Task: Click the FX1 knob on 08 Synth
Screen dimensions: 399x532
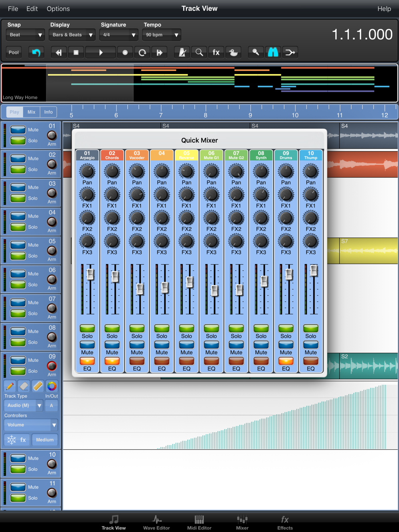Action: pos(261,195)
